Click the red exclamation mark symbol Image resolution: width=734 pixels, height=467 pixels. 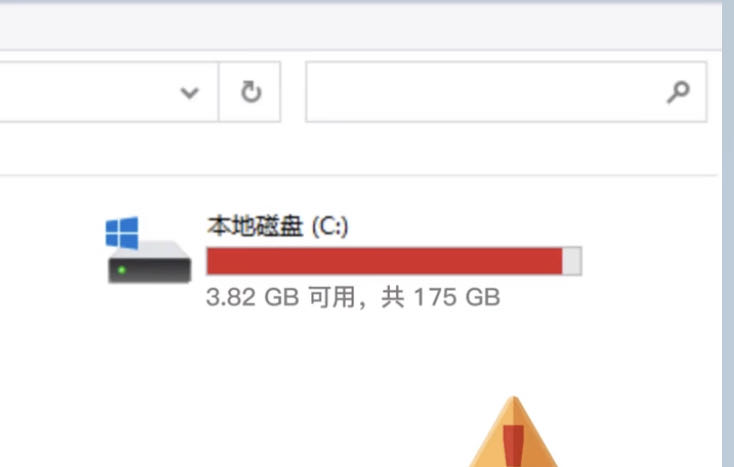tap(514, 445)
